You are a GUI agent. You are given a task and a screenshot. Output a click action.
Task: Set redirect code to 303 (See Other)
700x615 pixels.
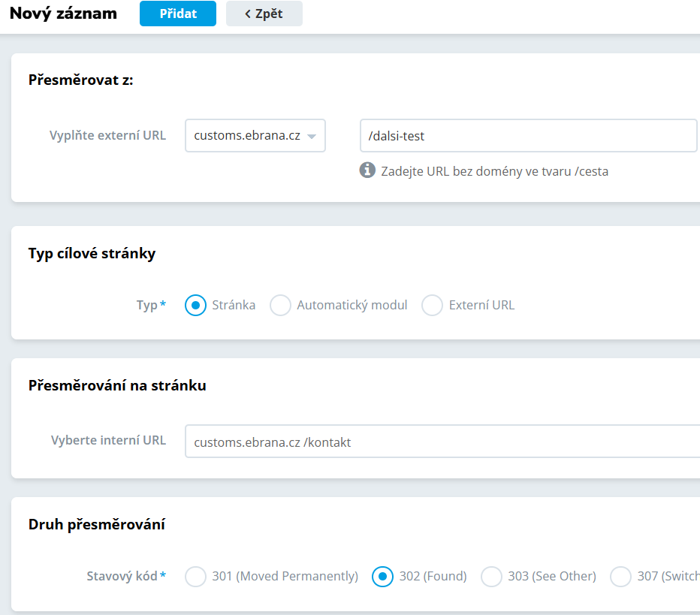click(x=491, y=577)
